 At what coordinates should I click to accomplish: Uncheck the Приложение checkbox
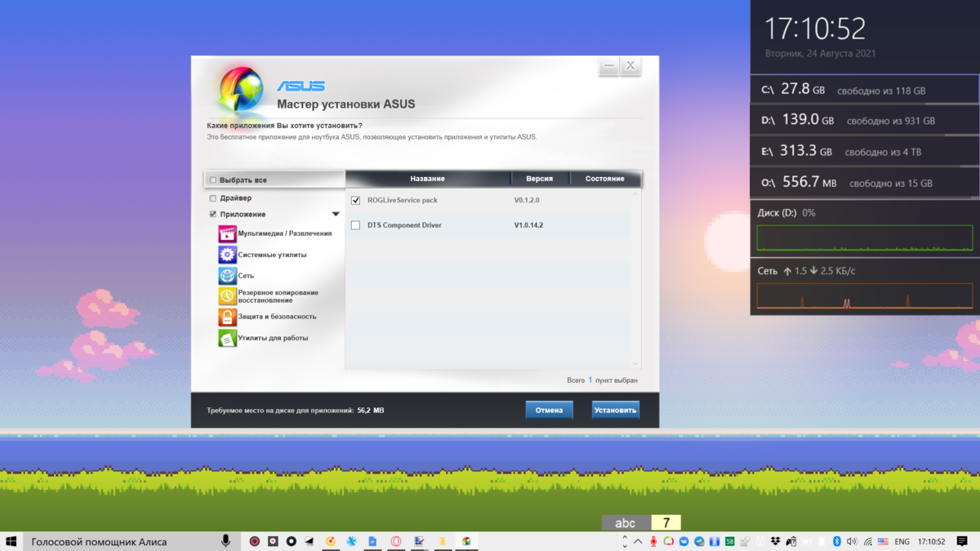(213, 214)
